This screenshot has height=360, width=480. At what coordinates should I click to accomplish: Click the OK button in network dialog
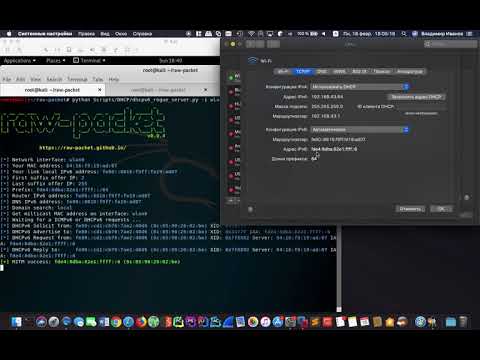point(441,209)
